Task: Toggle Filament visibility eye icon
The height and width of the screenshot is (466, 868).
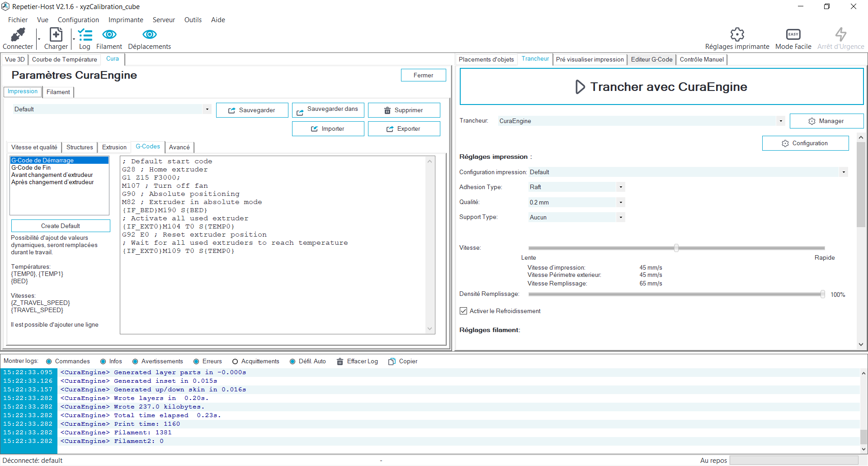Action: click(x=109, y=34)
